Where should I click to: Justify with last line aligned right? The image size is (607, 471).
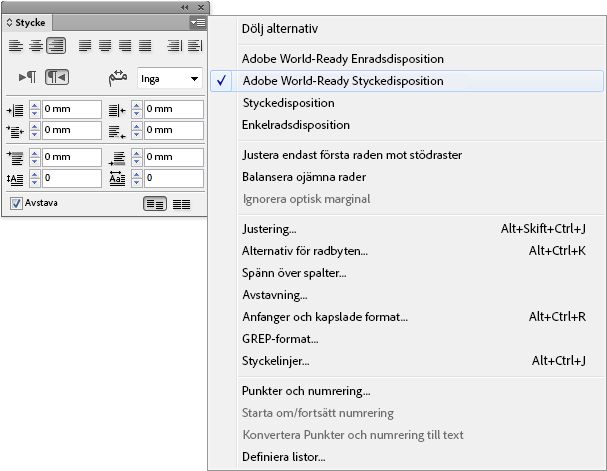click(x=125, y=46)
